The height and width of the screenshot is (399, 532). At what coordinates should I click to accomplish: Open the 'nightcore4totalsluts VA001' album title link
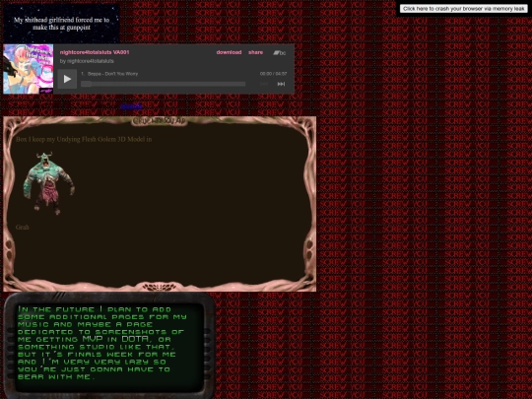[95, 52]
